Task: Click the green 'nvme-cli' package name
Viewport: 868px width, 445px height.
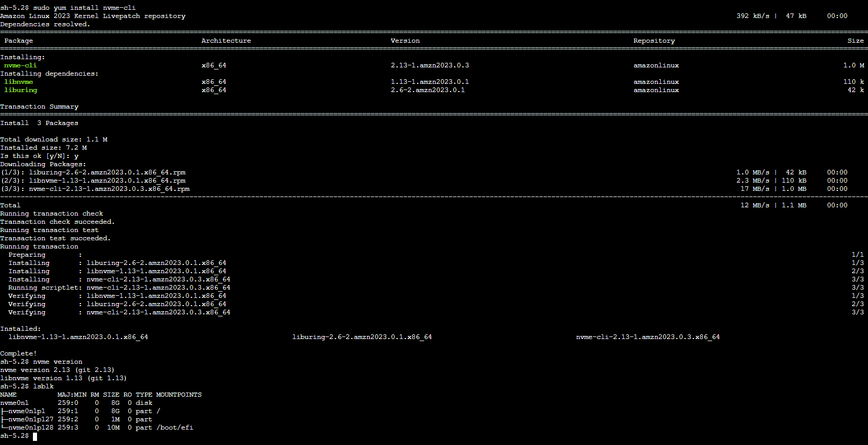Action: click(x=21, y=65)
